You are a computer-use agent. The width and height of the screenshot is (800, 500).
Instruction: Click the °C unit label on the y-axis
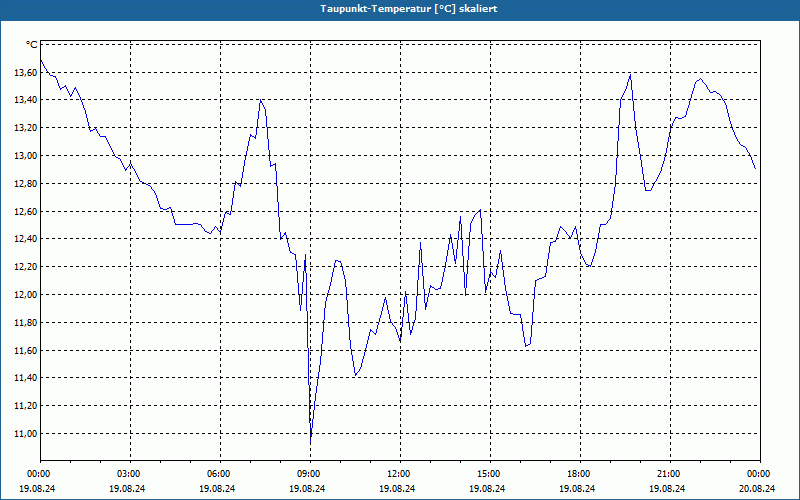pyautogui.click(x=31, y=45)
